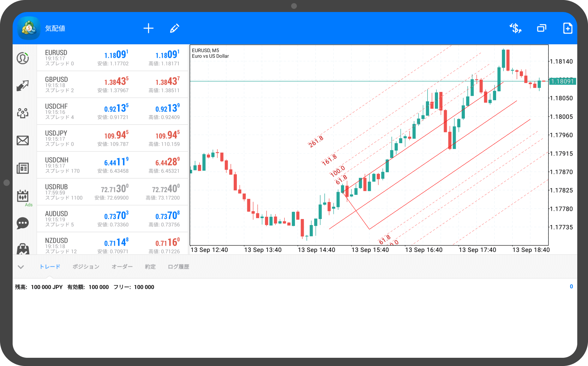Select the USDCNH quote row
This screenshot has height=366, width=588.
pos(112,165)
